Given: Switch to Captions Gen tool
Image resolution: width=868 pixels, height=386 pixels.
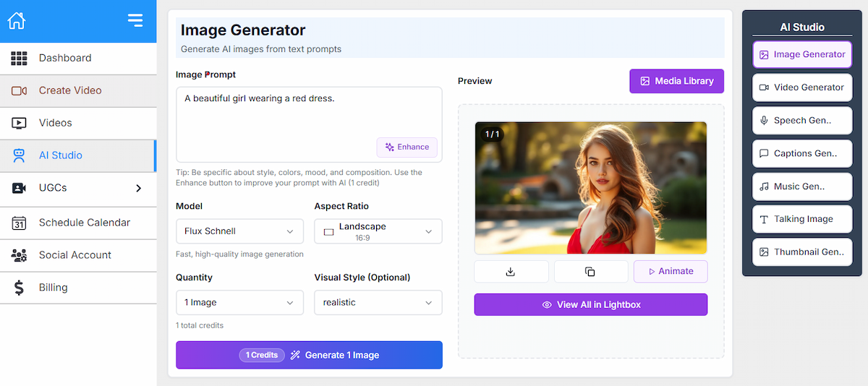Looking at the screenshot, I should [802, 153].
